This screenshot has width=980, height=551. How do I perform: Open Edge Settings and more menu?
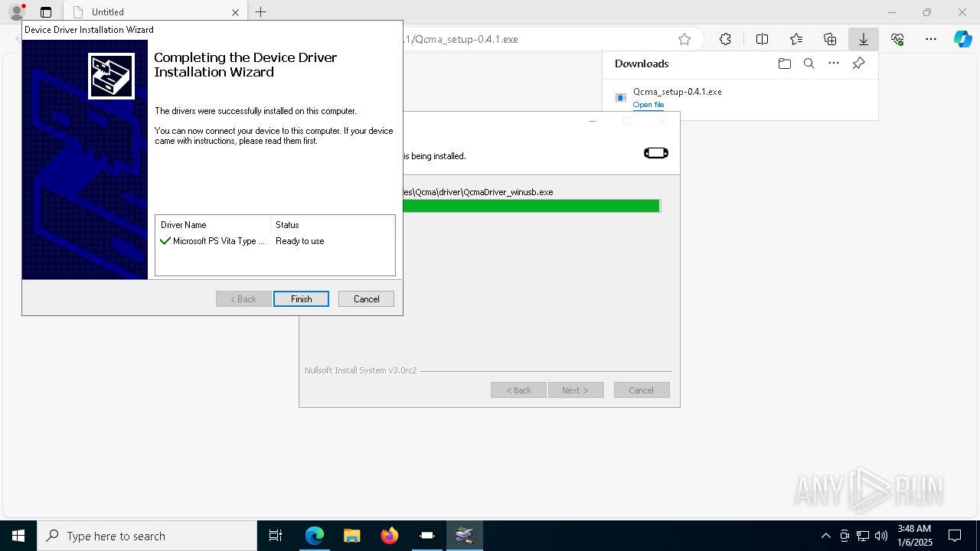coord(931,39)
